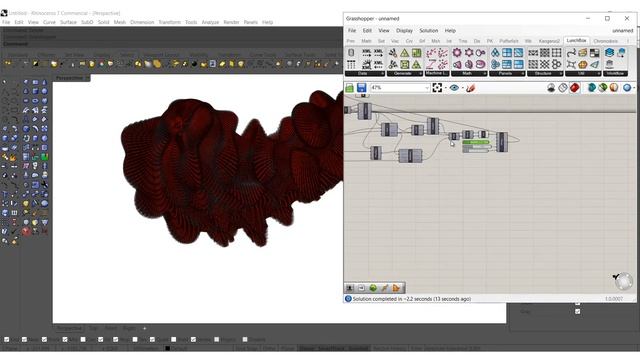640x360 pixels.
Task: Choose the first gear icon in Math group
Action: point(457,53)
